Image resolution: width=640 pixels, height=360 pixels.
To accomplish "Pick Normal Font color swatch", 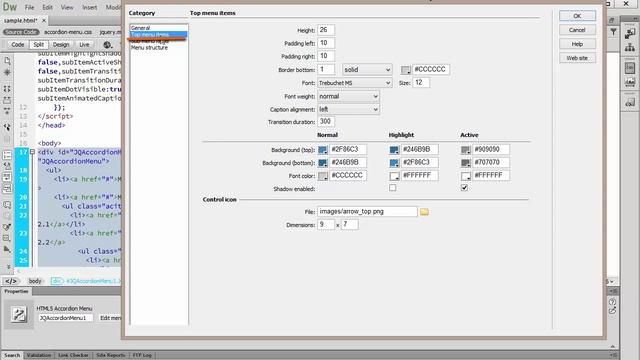I will pyautogui.click(x=322, y=176).
